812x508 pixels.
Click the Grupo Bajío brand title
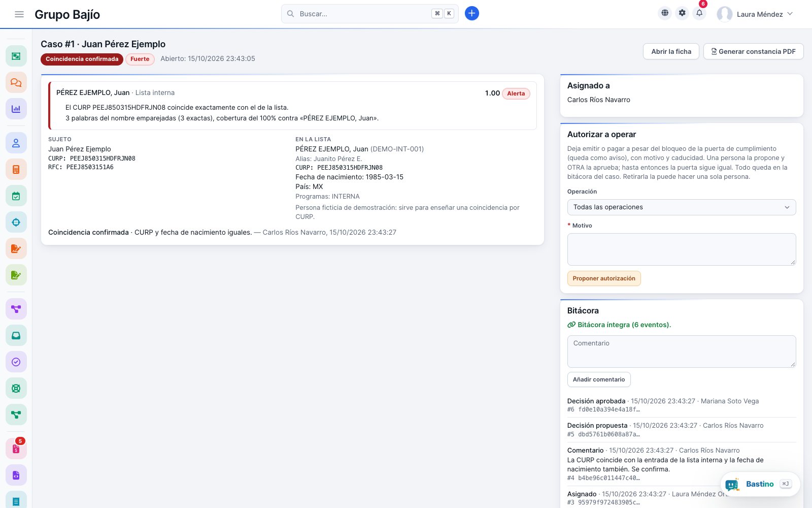pos(67,14)
